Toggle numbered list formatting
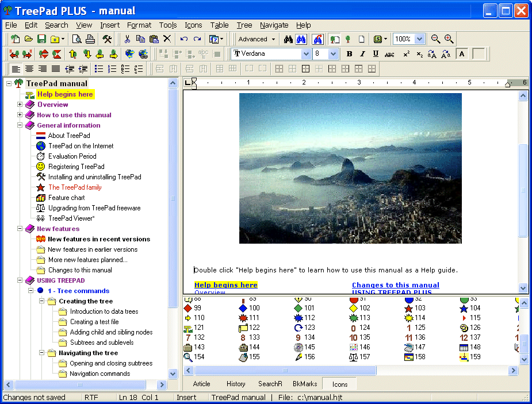The width and height of the screenshot is (532, 404). 112,69
